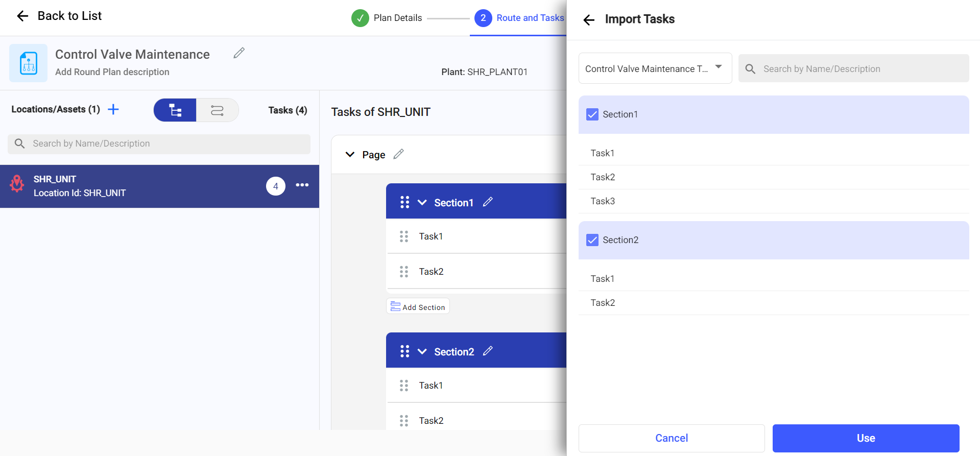Edit the Page name with pencil icon
980x456 pixels.
(x=399, y=154)
